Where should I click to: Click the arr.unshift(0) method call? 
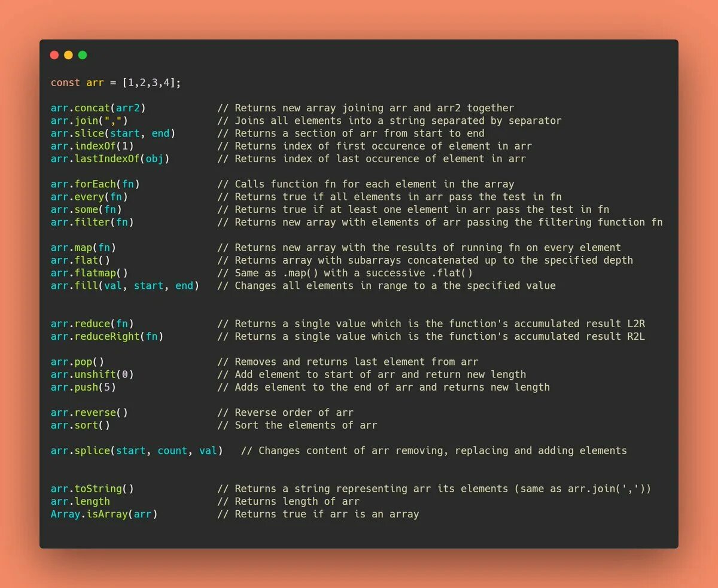point(92,374)
